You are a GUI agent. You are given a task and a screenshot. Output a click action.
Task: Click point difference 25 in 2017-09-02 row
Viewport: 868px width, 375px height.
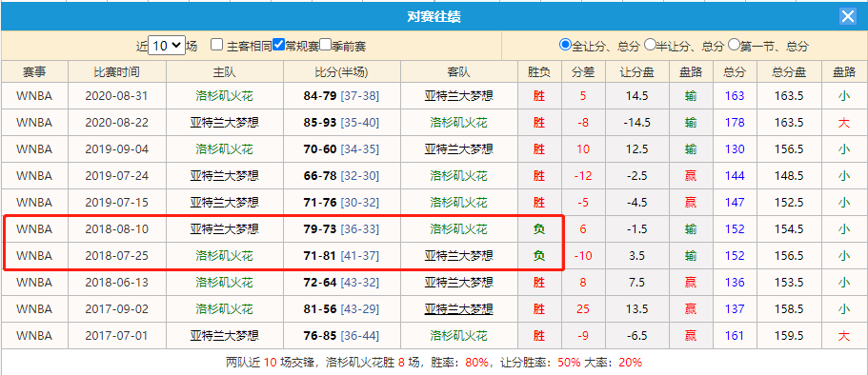[583, 309]
